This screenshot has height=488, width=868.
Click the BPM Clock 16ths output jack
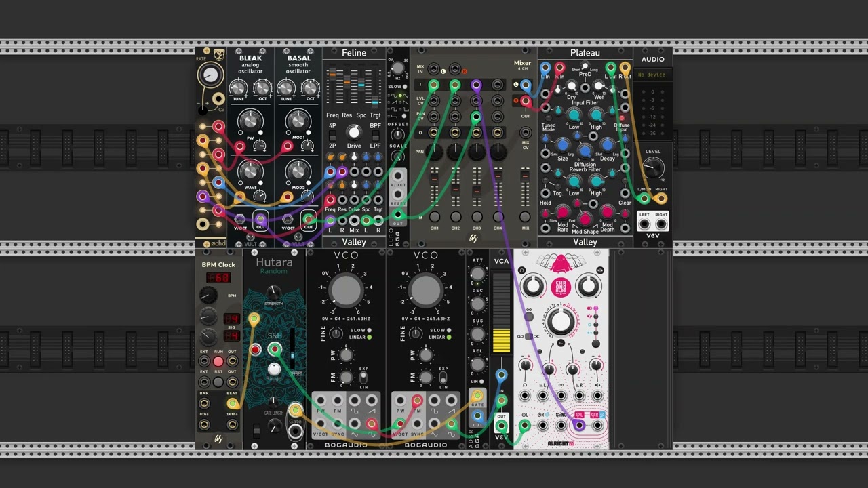click(x=232, y=425)
